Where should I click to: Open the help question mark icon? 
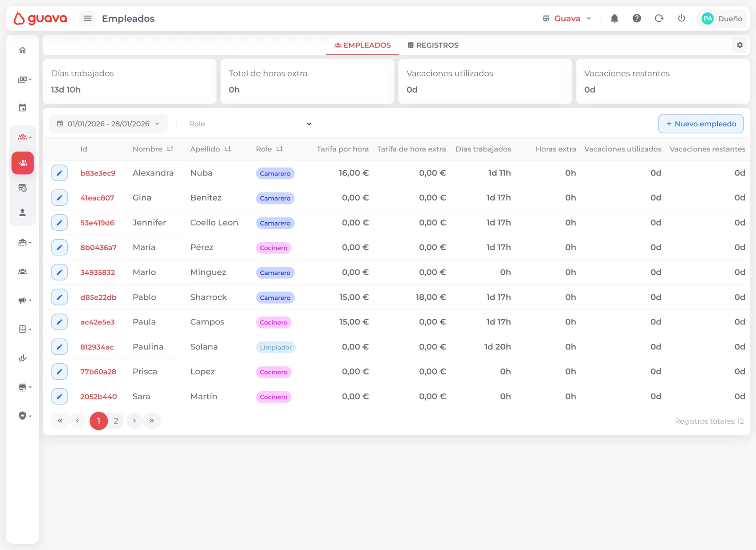636,18
